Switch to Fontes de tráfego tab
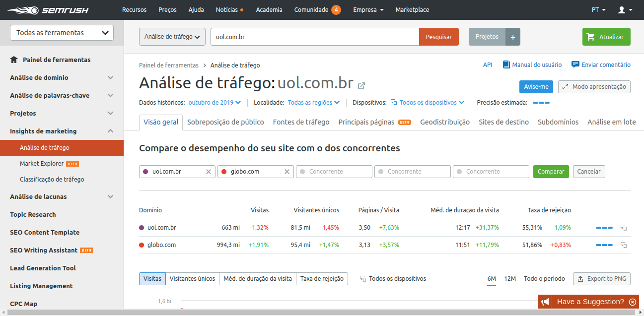Image resolution: width=644 pixels, height=316 pixels. tap(301, 122)
